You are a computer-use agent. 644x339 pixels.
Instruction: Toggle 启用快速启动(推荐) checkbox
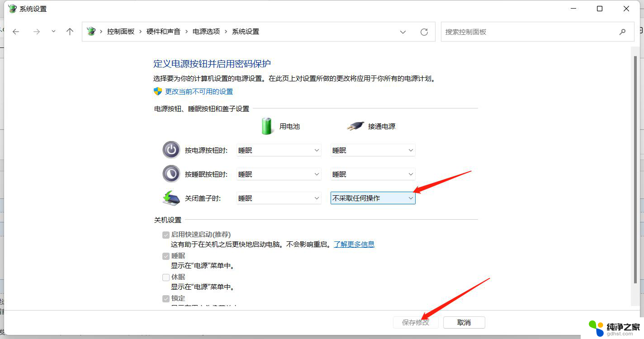point(166,235)
